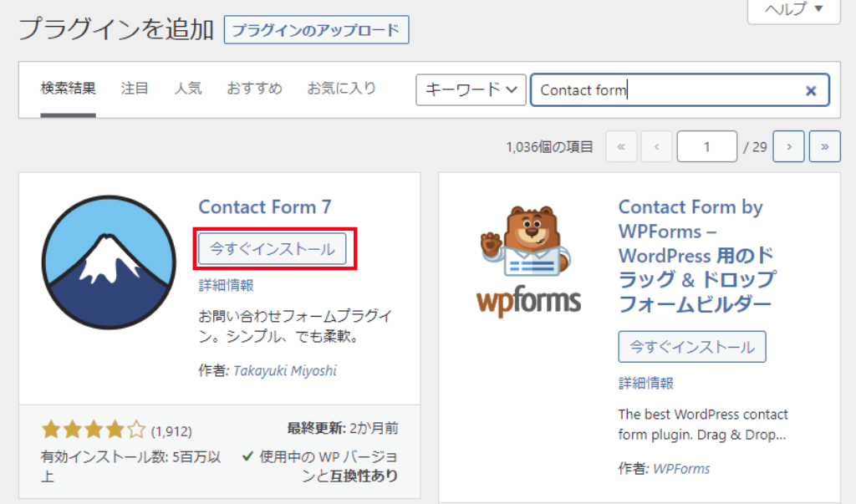Open author link Takayuki Miyoshi
856x504 pixels.
point(285,371)
